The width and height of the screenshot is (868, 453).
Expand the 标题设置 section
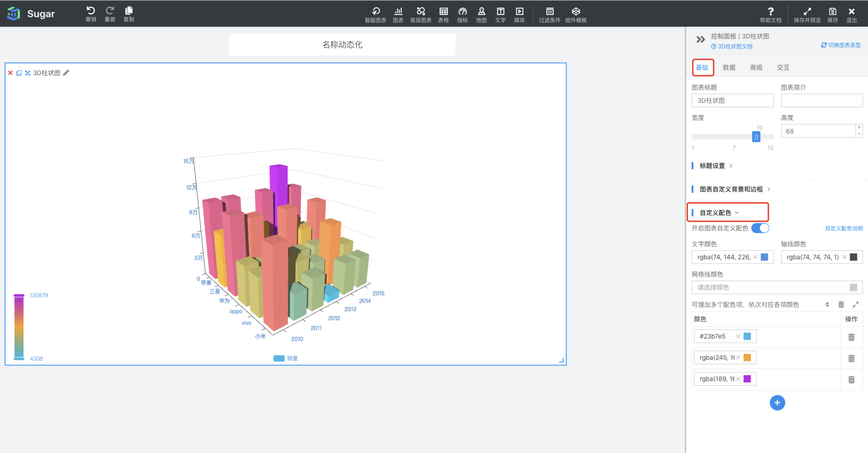[716, 165]
